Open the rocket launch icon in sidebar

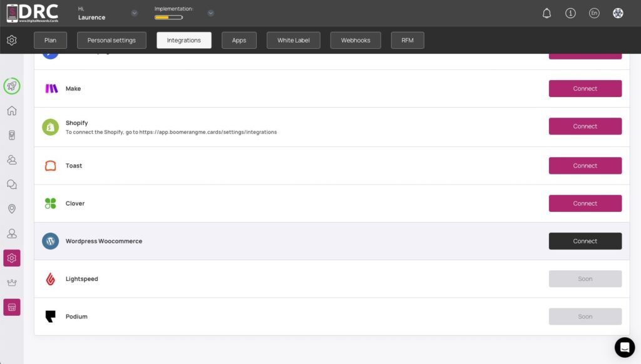coord(12,86)
